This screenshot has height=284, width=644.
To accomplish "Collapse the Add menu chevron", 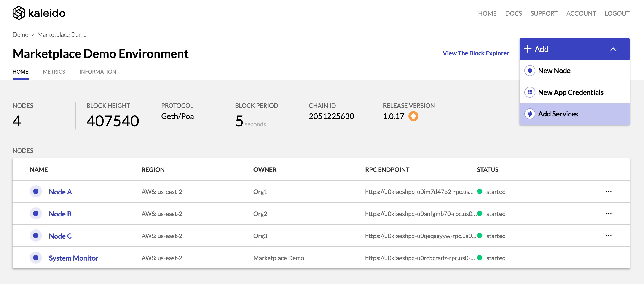I will pyautogui.click(x=613, y=49).
